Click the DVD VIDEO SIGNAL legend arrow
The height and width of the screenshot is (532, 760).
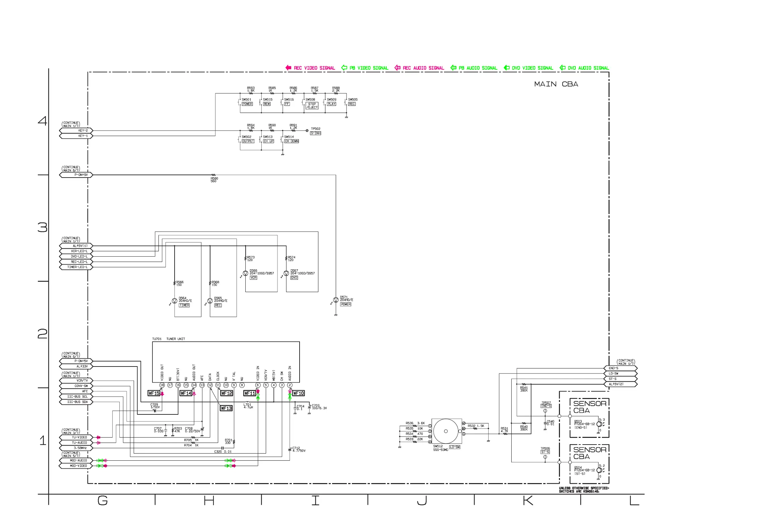pos(507,68)
